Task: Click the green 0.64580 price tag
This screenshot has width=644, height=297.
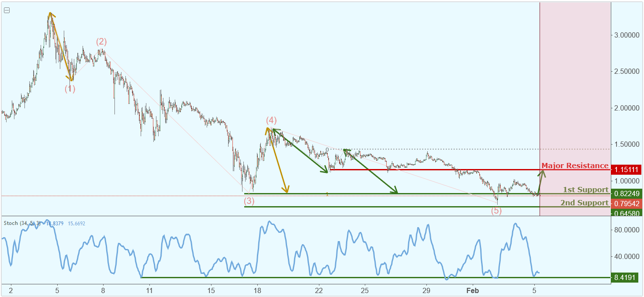Action: 627,213
